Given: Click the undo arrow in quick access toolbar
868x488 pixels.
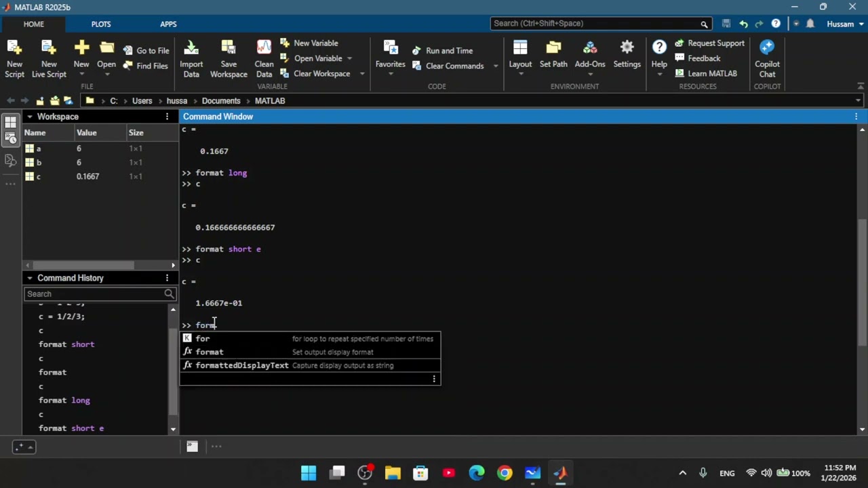Looking at the screenshot, I should (x=743, y=24).
